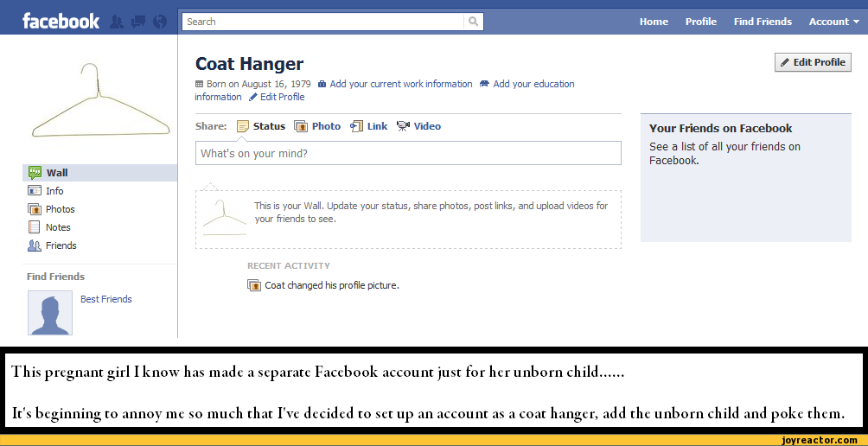
Task: Click the Home menu item
Action: [654, 22]
